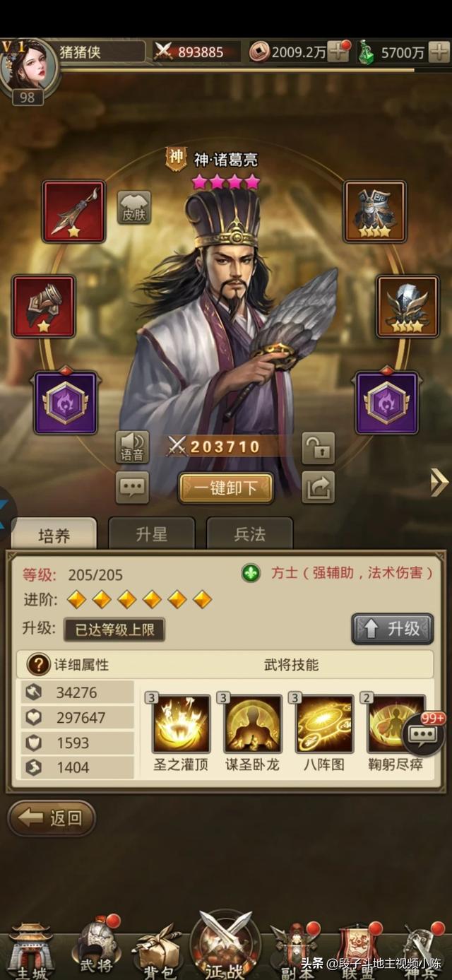This screenshot has width=452, height=980.
Task: Switch to the 升星 tab
Action: click(x=151, y=533)
